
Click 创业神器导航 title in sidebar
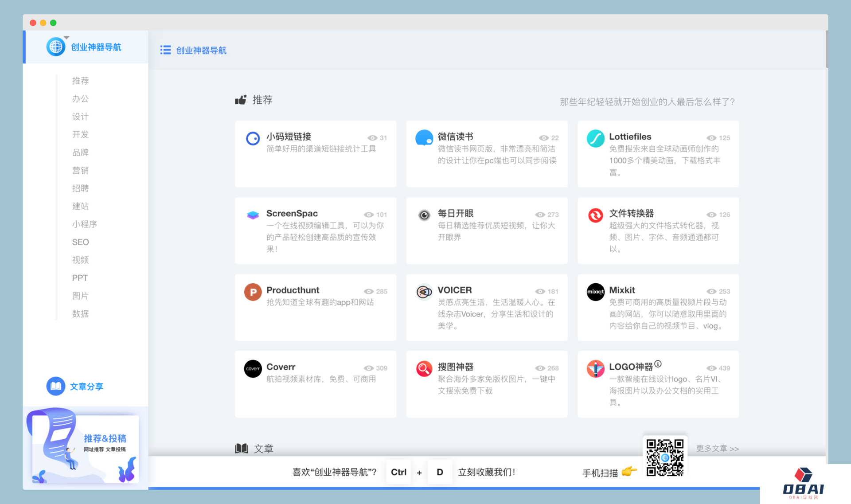point(96,47)
